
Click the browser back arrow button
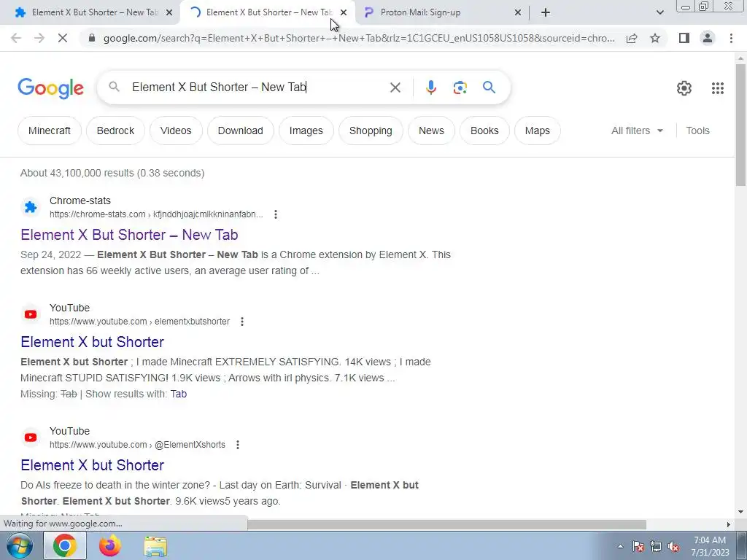16,38
